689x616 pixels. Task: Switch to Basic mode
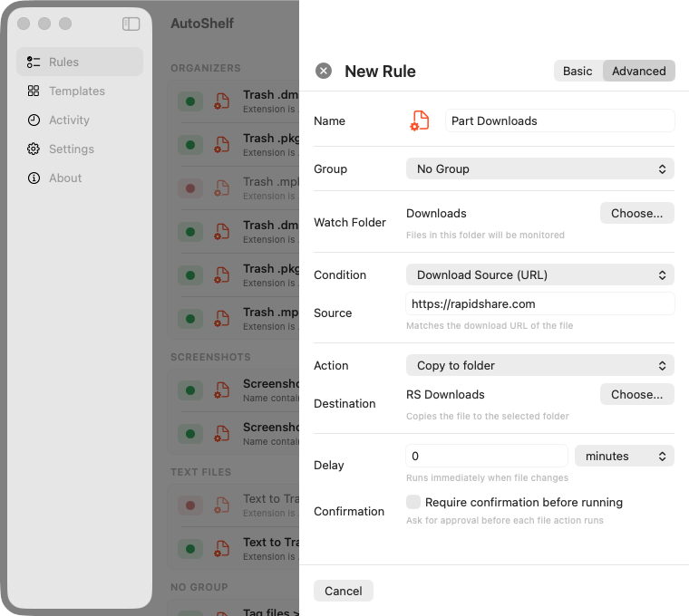[577, 71]
